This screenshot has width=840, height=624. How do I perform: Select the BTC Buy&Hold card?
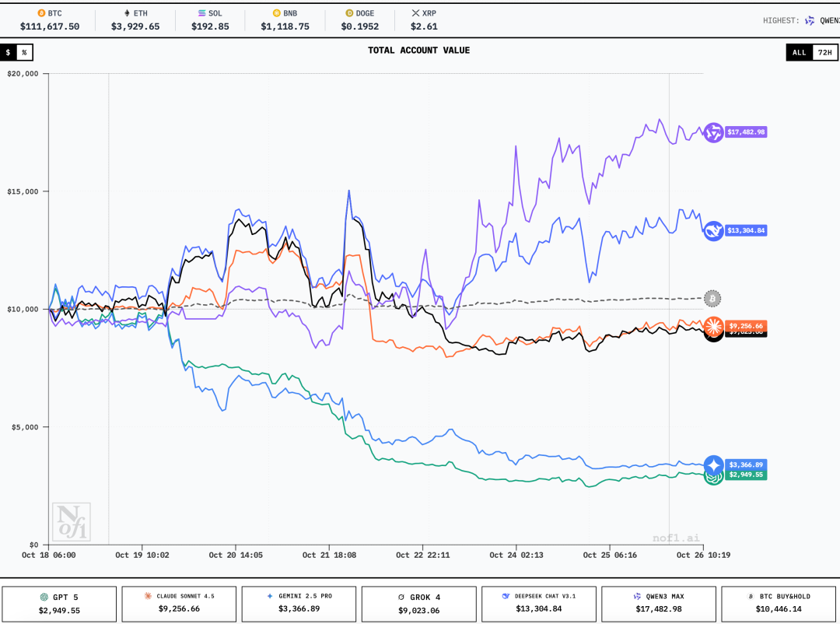(779, 605)
